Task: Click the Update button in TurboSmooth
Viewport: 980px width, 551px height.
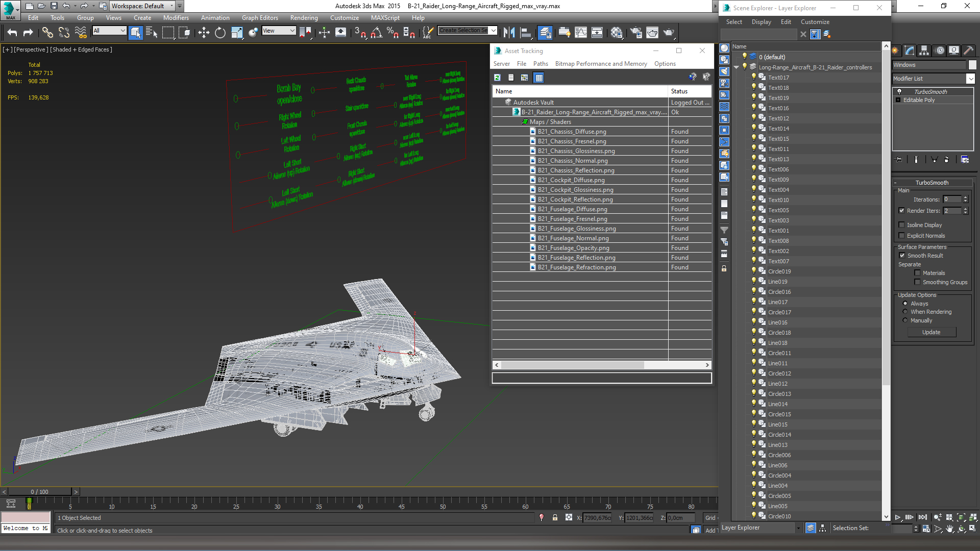Action: 932,332
